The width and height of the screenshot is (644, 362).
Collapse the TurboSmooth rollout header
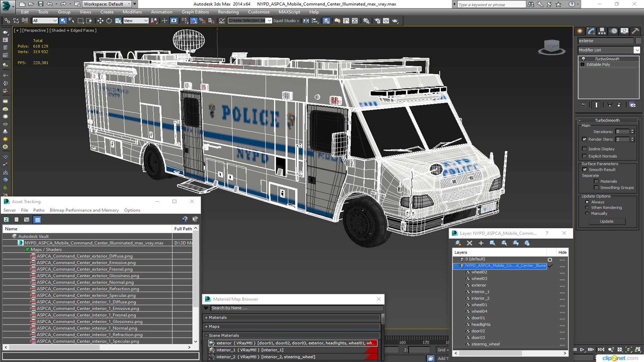point(607,120)
